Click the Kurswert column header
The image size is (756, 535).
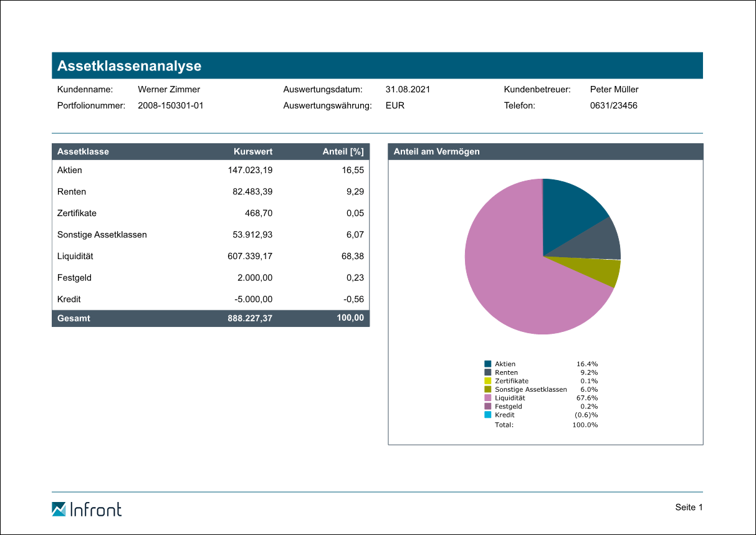pyautogui.click(x=252, y=151)
